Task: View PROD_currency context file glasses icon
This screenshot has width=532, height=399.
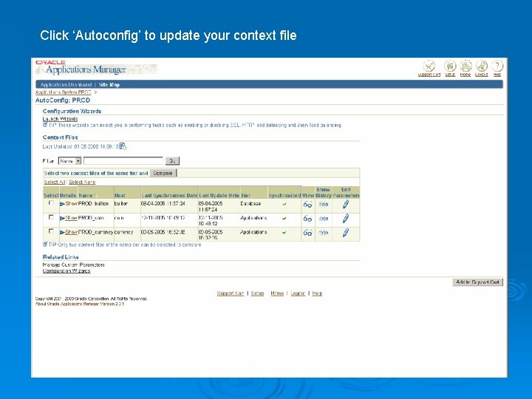Action: (x=307, y=233)
